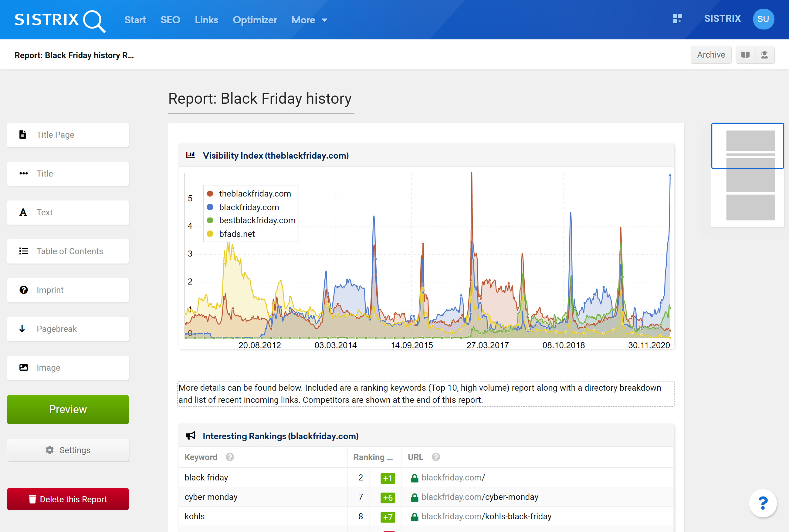Click the Title ellipsis icon
This screenshot has height=532, width=789.
click(23, 173)
